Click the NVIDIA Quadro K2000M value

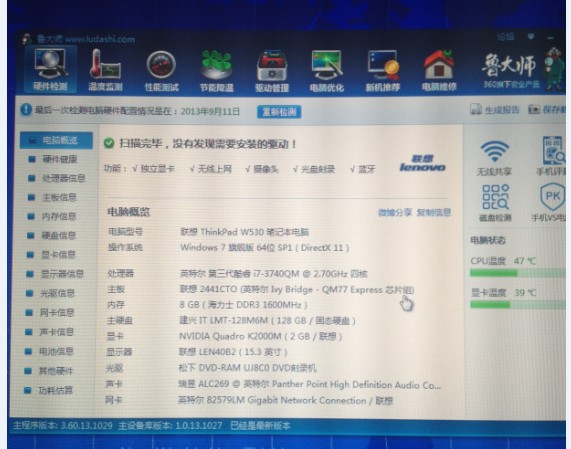(260, 336)
